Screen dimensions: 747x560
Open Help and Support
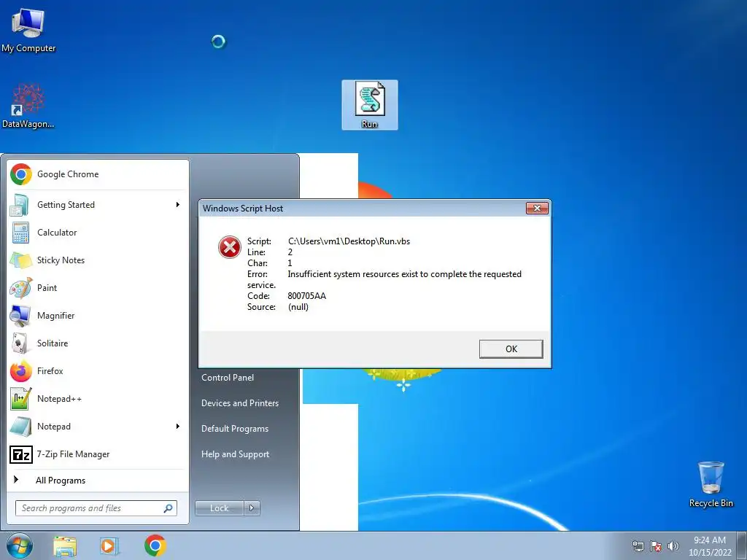point(236,454)
